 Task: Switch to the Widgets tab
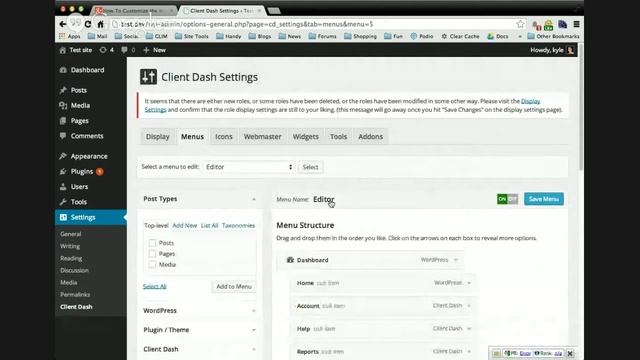(x=305, y=137)
